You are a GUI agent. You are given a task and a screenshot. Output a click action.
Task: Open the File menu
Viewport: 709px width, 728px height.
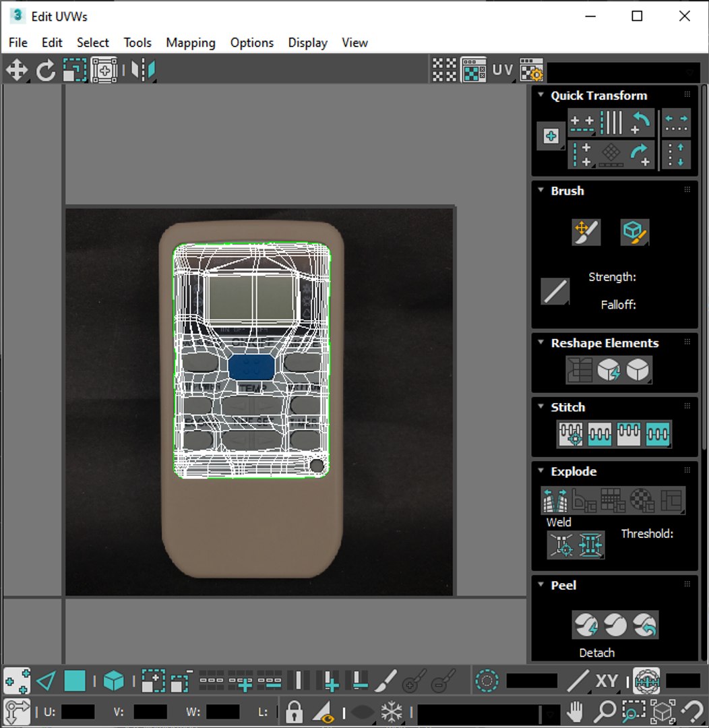click(18, 42)
